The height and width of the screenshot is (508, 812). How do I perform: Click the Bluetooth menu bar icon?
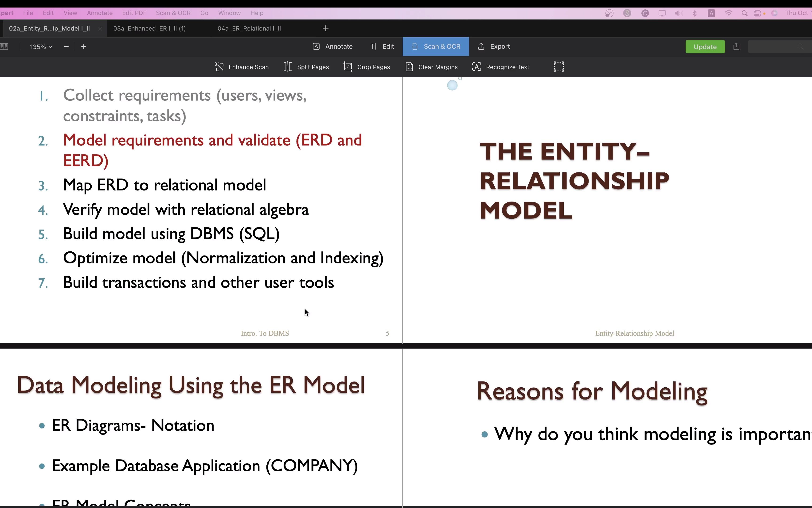coord(695,13)
